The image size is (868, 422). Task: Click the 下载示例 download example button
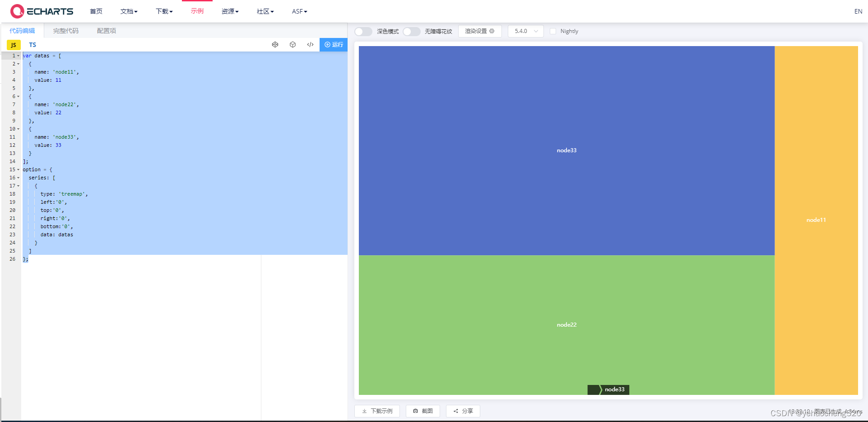[x=377, y=411]
